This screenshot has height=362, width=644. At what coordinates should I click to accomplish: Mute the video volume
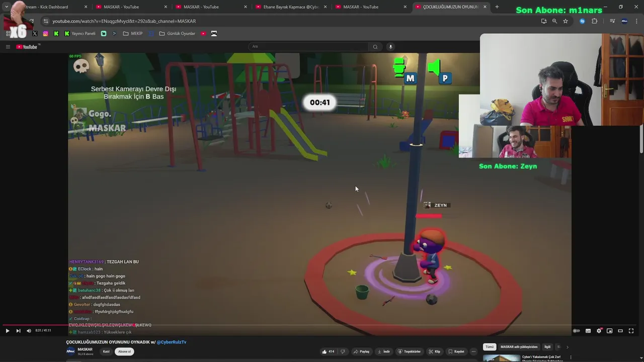tap(29, 331)
